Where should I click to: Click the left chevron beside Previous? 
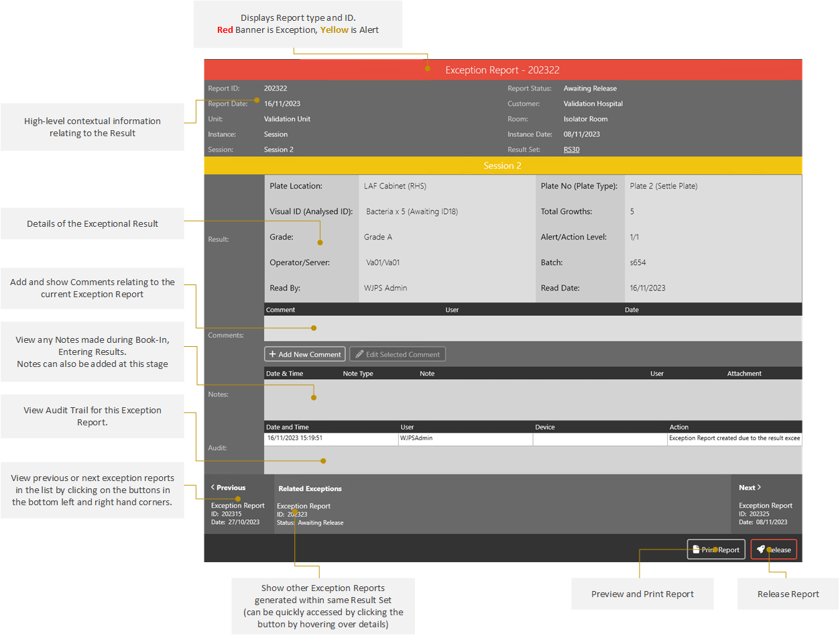coord(213,487)
